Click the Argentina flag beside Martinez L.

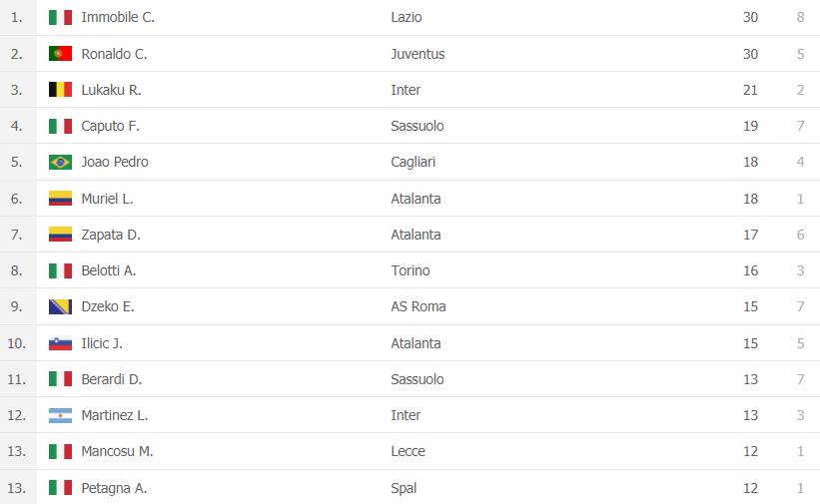60,415
